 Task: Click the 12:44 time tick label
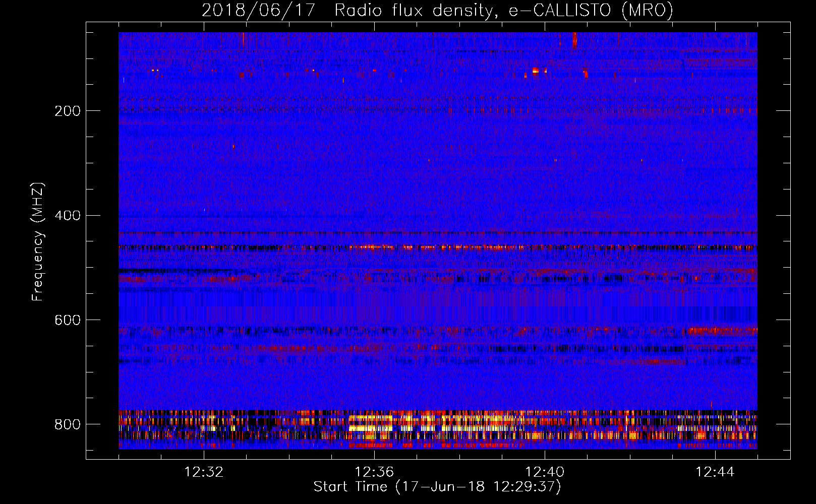[715, 472]
